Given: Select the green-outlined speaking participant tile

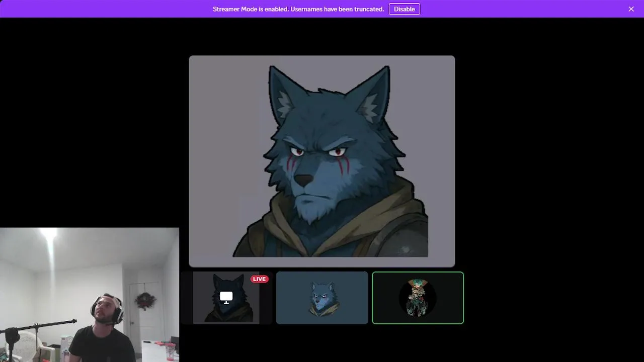Looking at the screenshot, I should pos(418,298).
